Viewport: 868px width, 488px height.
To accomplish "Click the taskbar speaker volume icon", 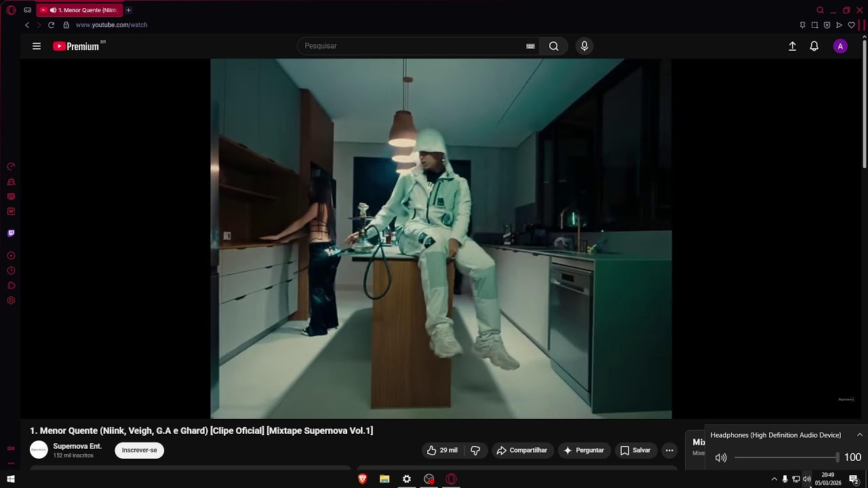I will click(x=806, y=479).
